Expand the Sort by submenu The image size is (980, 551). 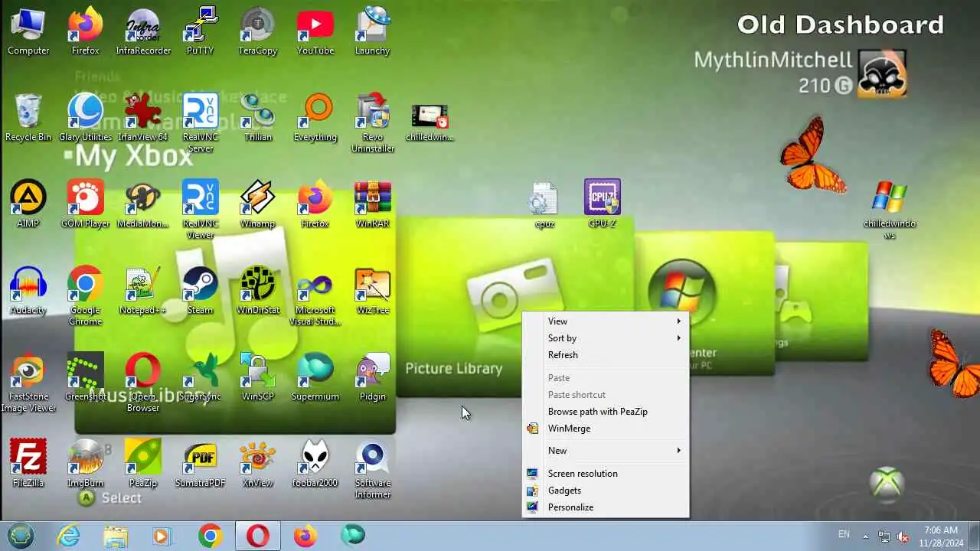pos(606,338)
